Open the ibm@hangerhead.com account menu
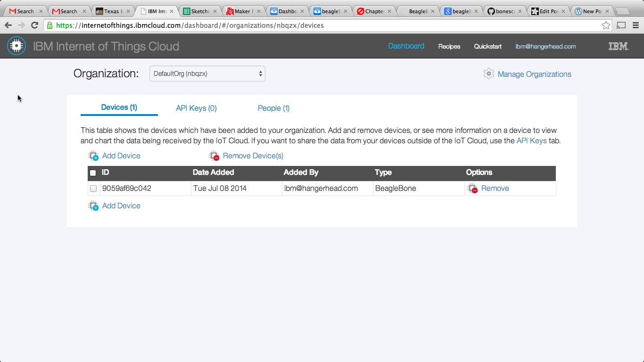This screenshot has width=644, height=362. (x=545, y=46)
